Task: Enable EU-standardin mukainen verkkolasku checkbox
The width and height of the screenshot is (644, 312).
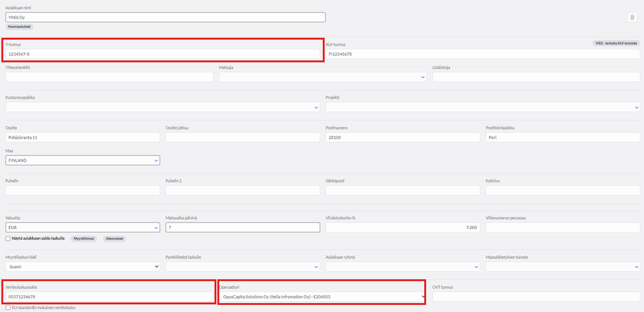Action: 8,307
